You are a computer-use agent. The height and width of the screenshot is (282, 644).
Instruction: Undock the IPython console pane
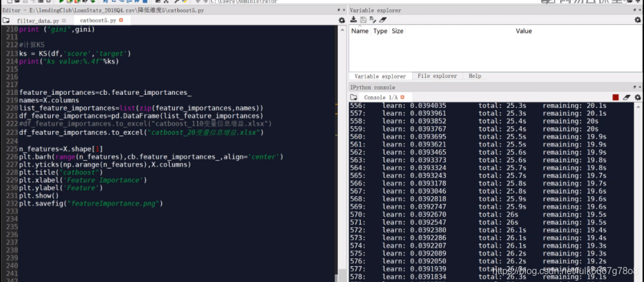pyautogui.click(x=635, y=87)
